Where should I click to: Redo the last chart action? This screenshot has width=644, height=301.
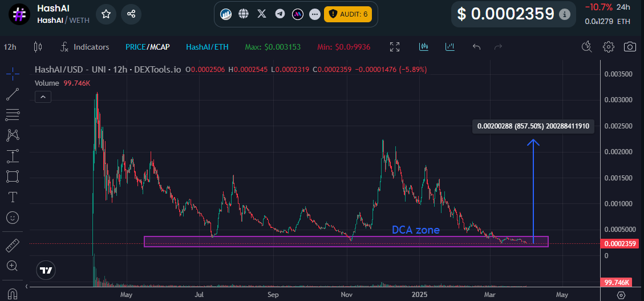498,47
